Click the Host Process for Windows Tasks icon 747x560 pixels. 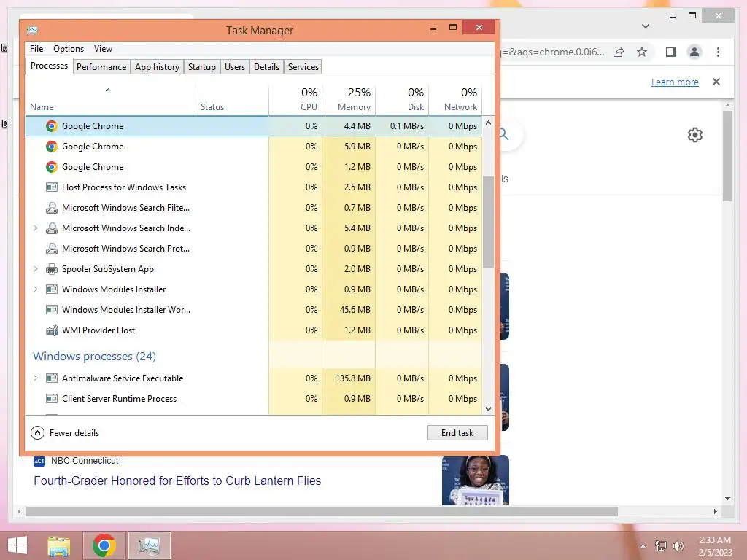(52, 187)
